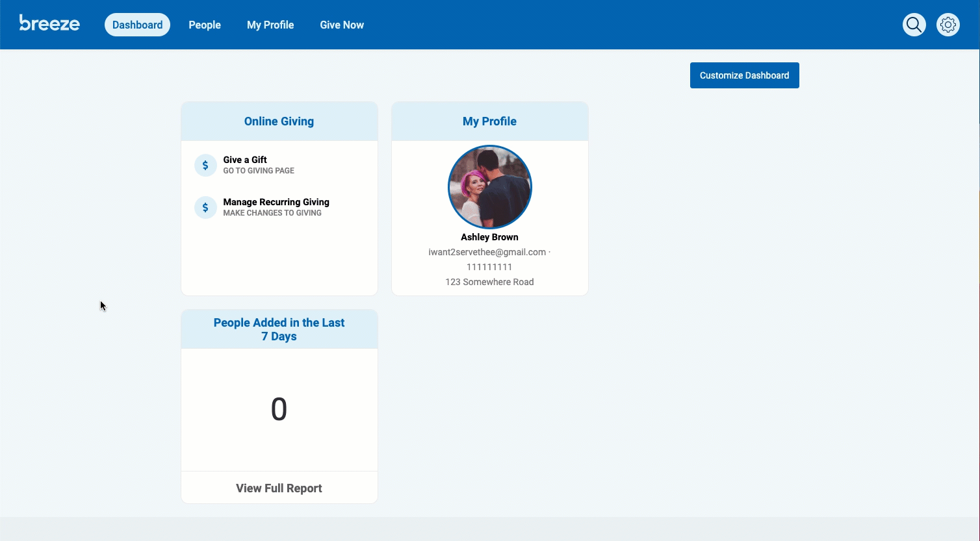Go to Give Now in navigation bar

(x=342, y=25)
